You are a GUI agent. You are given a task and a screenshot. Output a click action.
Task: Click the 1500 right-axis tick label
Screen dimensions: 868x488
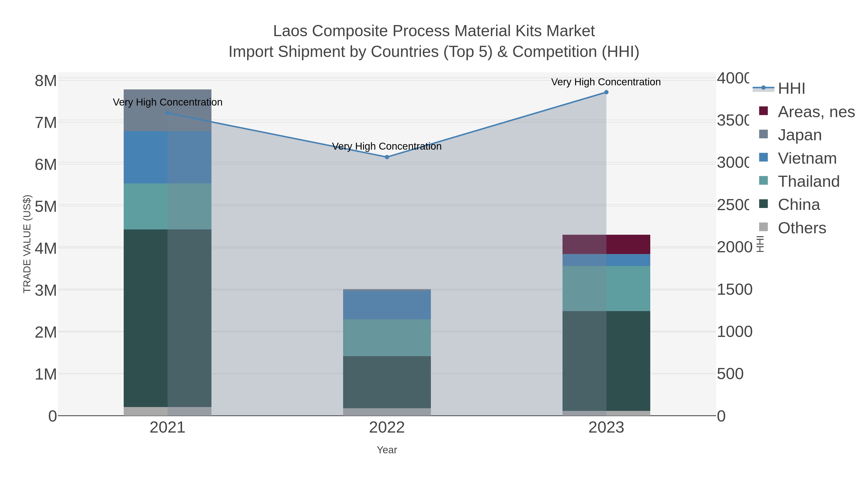[x=735, y=290]
